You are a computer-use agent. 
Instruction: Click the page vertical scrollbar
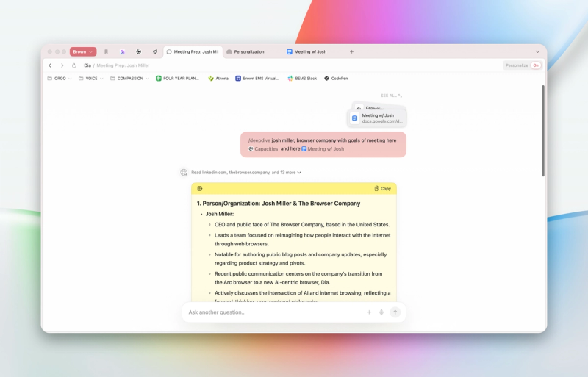click(543, 131)
